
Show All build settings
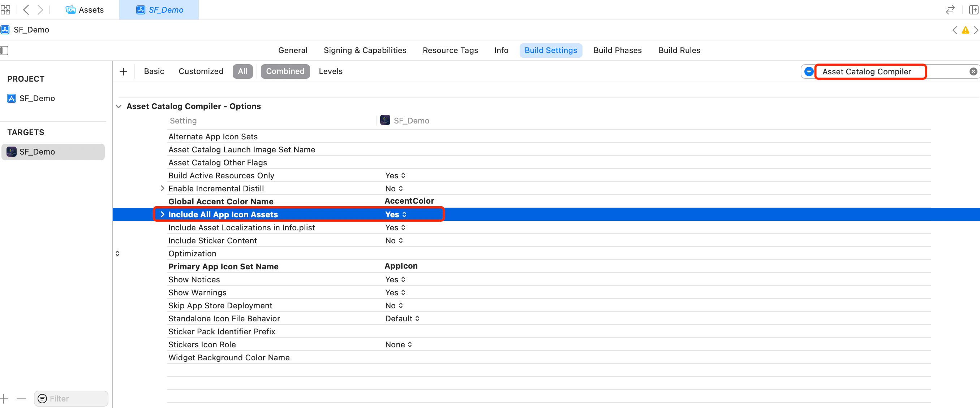pyautogui.click(x=243, y=71)
